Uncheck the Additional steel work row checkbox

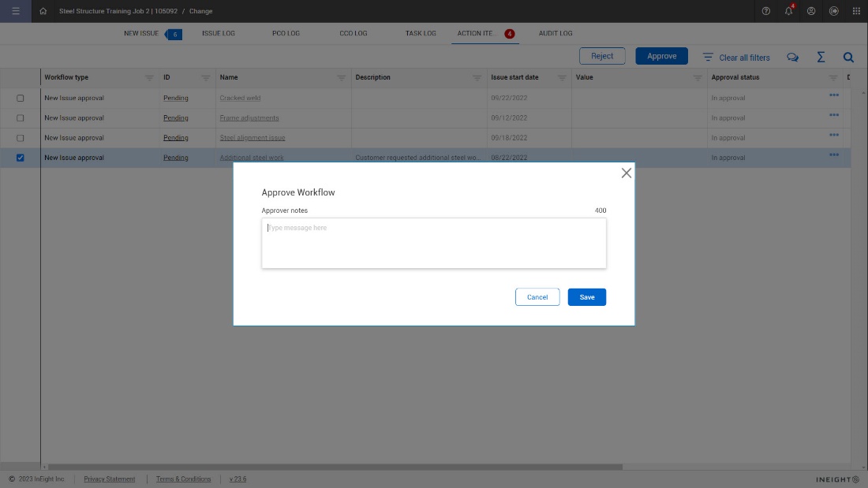pyautogui.click(x=21, y=158)
